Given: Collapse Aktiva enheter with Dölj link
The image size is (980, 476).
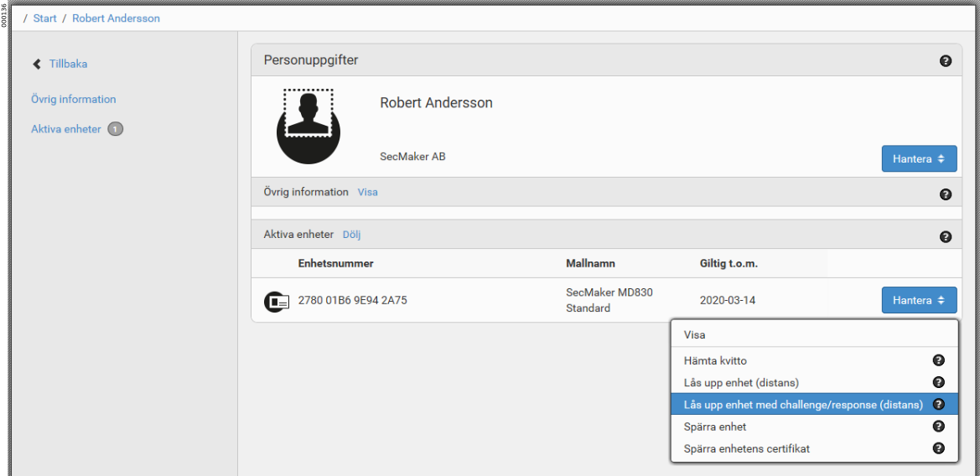Looking at the screenshot, I should click(x=351, y=235).
